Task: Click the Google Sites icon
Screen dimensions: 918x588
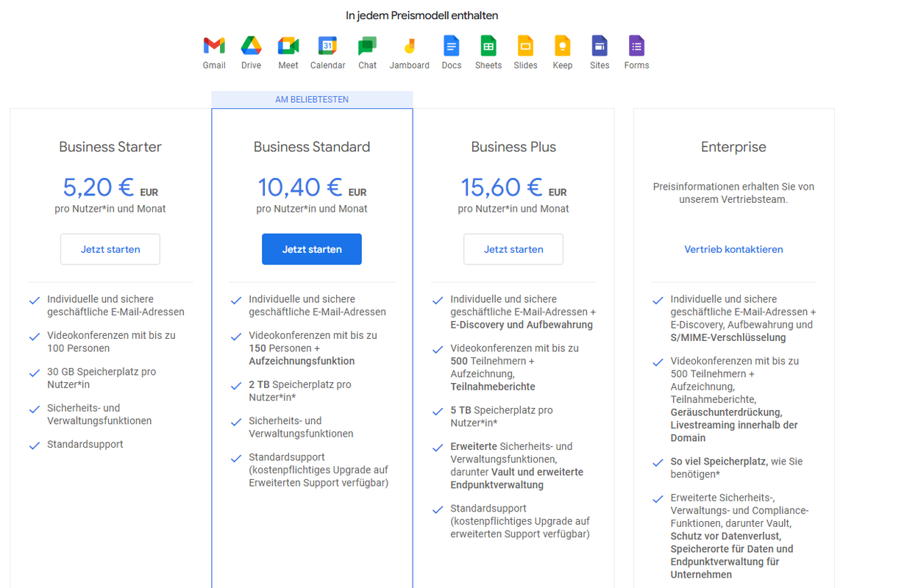Action: 599,46
